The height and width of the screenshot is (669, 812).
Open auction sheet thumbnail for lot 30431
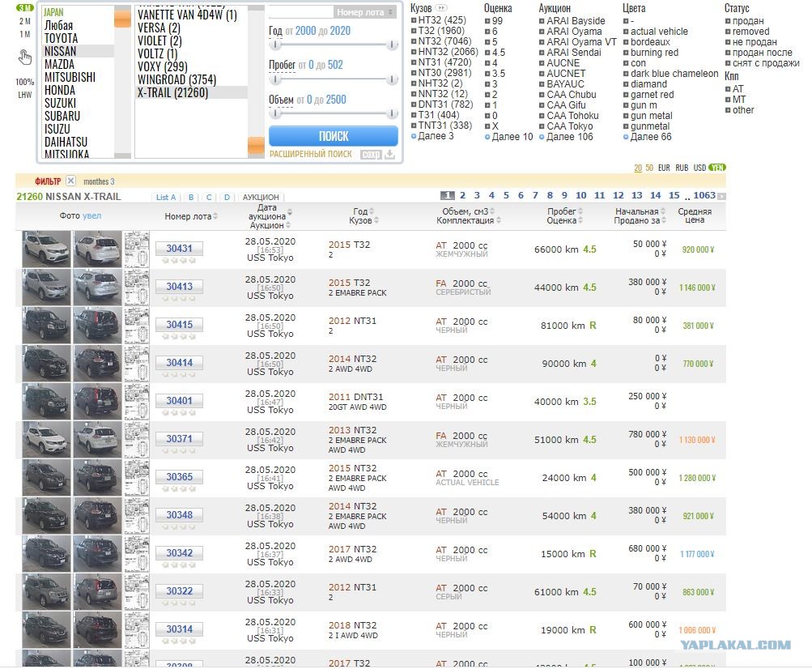click(137, 249)
